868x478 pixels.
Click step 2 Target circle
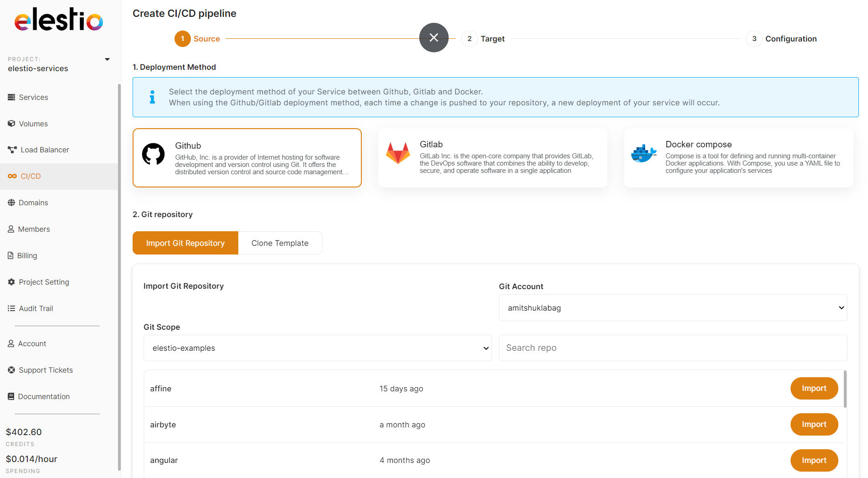[469, 39]
